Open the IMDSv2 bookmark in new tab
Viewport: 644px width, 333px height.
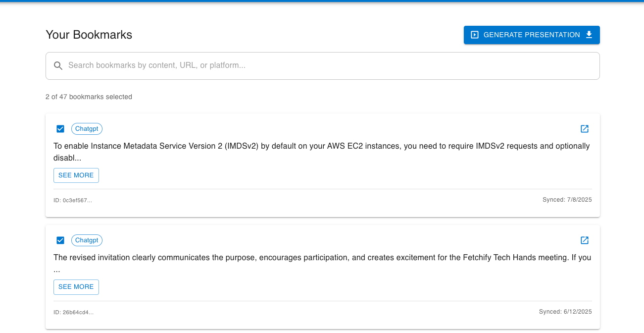(x=585, y=129)
